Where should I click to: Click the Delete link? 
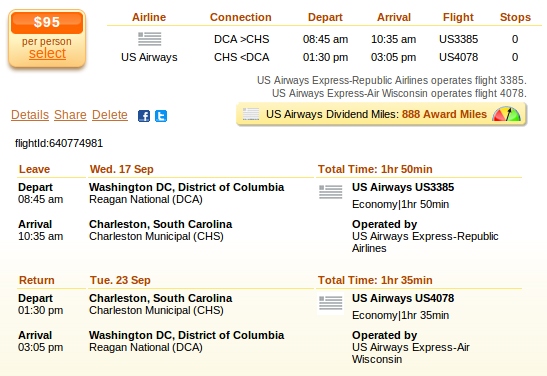[x=110, y=115]
